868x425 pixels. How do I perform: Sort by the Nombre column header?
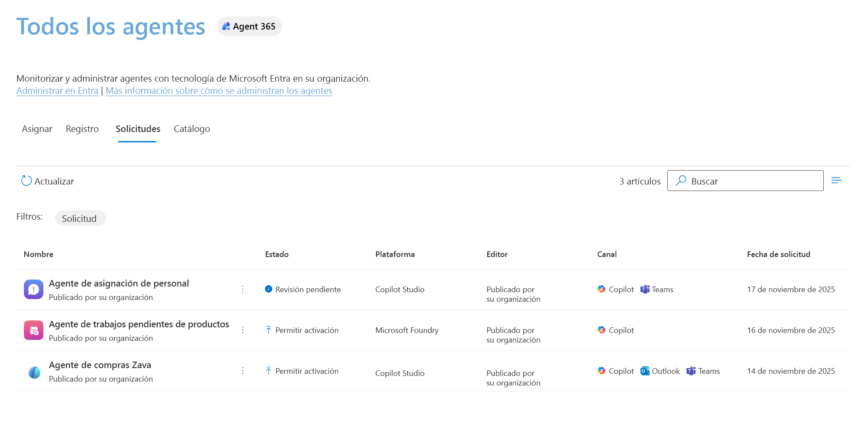click(39, 254)
